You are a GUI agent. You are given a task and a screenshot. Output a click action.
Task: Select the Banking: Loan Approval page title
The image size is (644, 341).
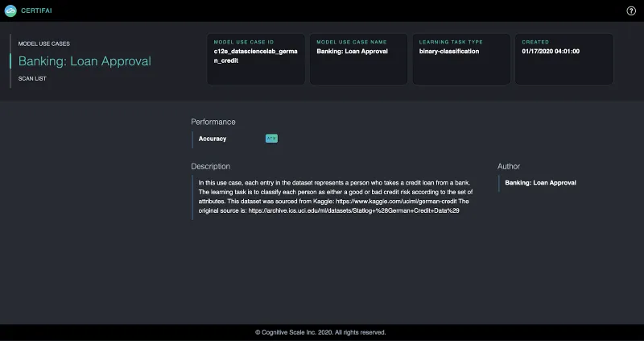[x=85, y=61]
